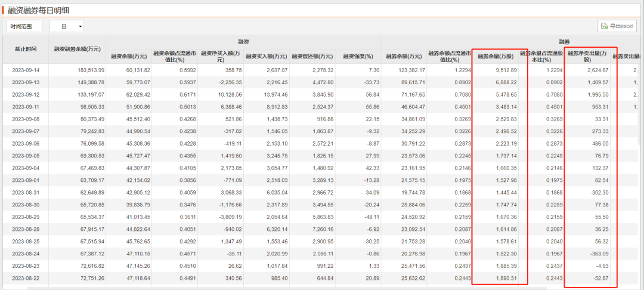644x290 pixels.
Task: Click the 融券余额(万元) column header
Action: coord(404,56)
